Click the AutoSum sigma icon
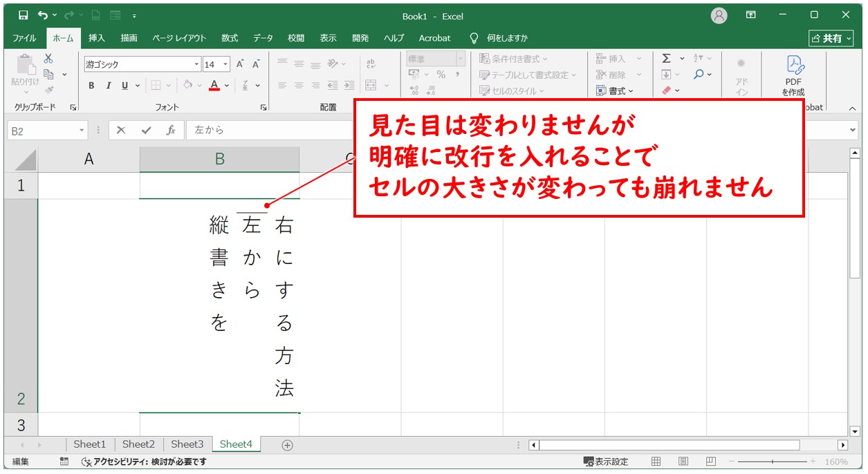Screen dimensions: 868x474 pyautogui.click(x=666, y=59)
